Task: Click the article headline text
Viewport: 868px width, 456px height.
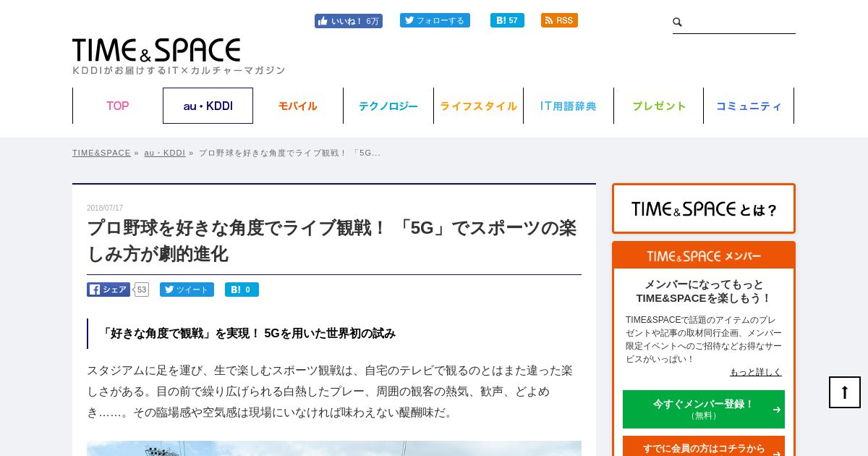Action: pyautogui.click(x=332, y=241)
